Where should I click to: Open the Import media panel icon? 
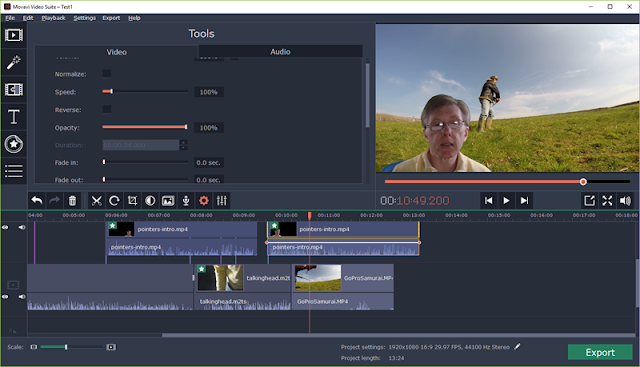[x=14, y=35]
